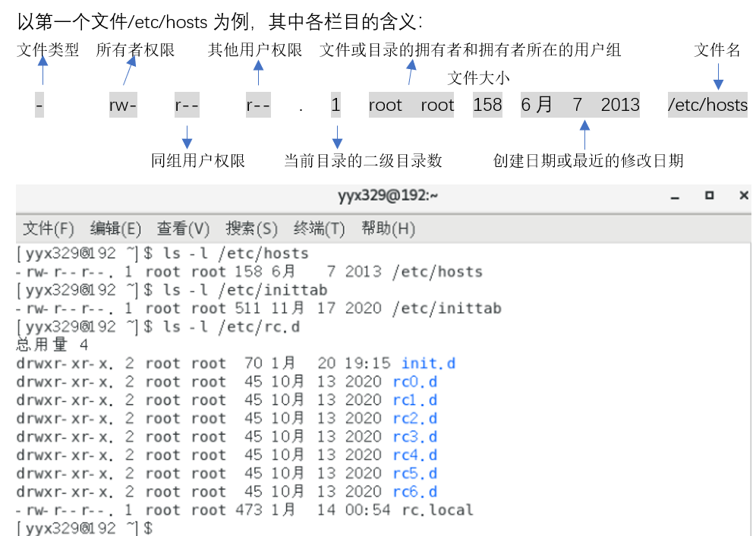Viewport: 756px width, 536px height.
Task: Click /etc/inittab in the output line
Action: point(447,308)
